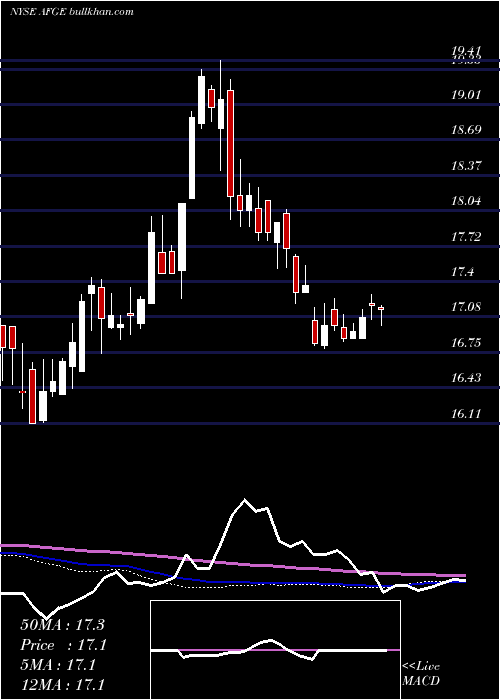Click the 16.75 price level label
Viewport: 500px width, 700px height.
pyautogui.click(x=467, y=342)
